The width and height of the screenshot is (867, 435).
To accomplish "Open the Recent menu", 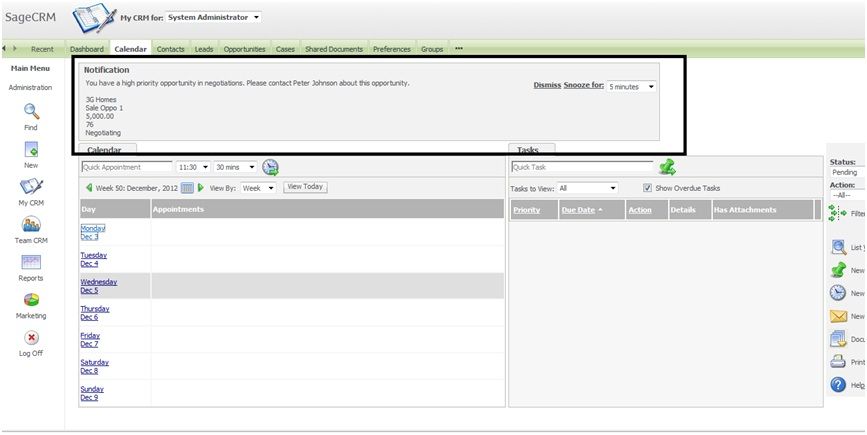I will click(42, 49).
